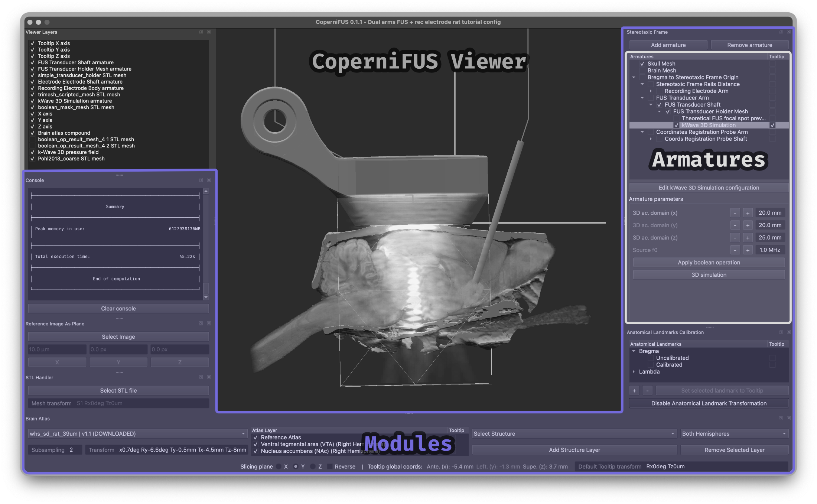Decrease 3D ac. domain (x) value
Viewport: 817px width, 504px height.
(735, 213)
